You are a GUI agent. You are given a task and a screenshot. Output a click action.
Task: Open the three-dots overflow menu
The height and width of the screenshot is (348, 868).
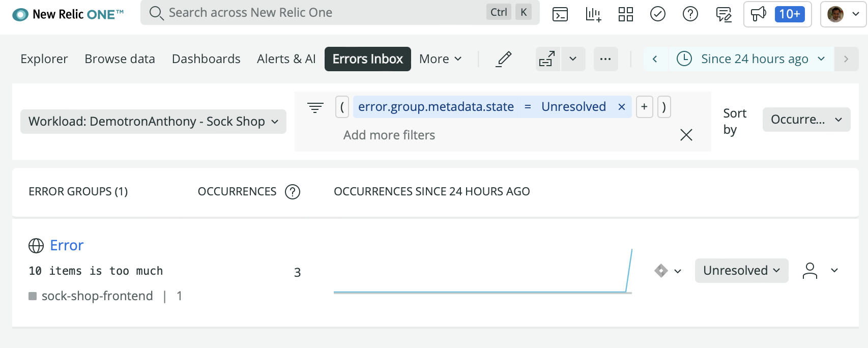click(x=605, y=59)
